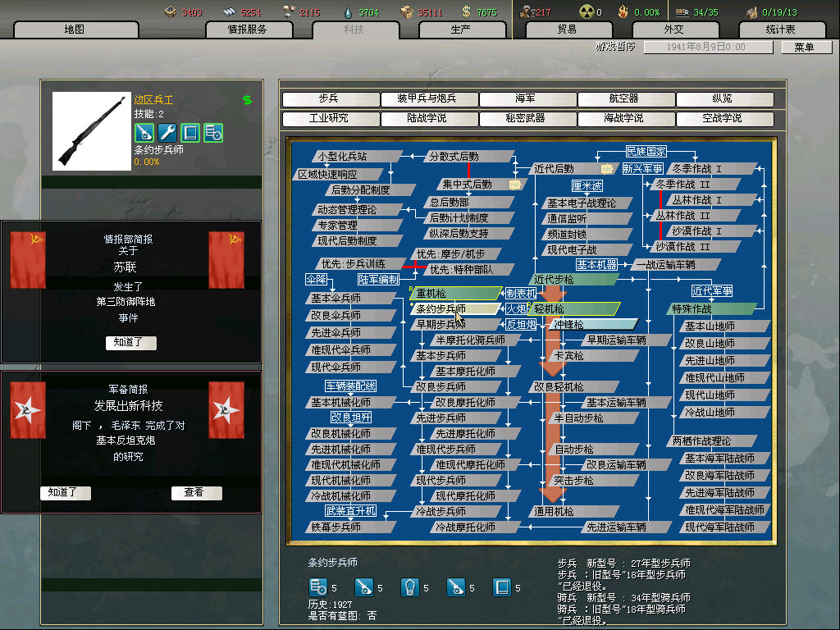Select the 特殊作战 technology node
840x630 pixels.
click(713, 309)
